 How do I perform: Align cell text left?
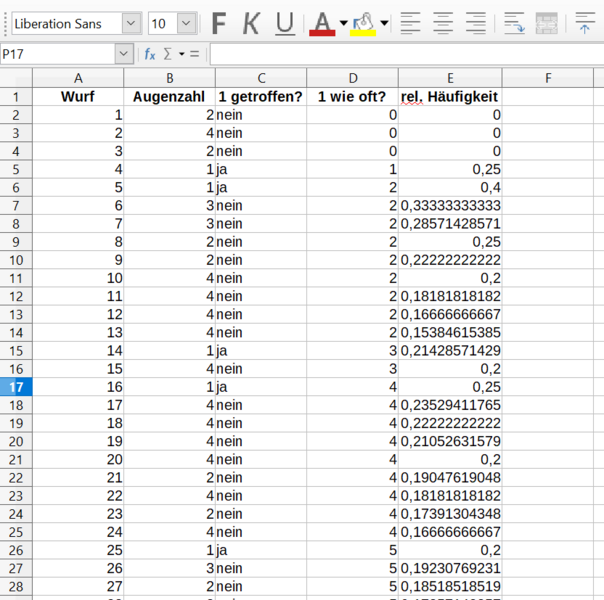click(410, 23)
